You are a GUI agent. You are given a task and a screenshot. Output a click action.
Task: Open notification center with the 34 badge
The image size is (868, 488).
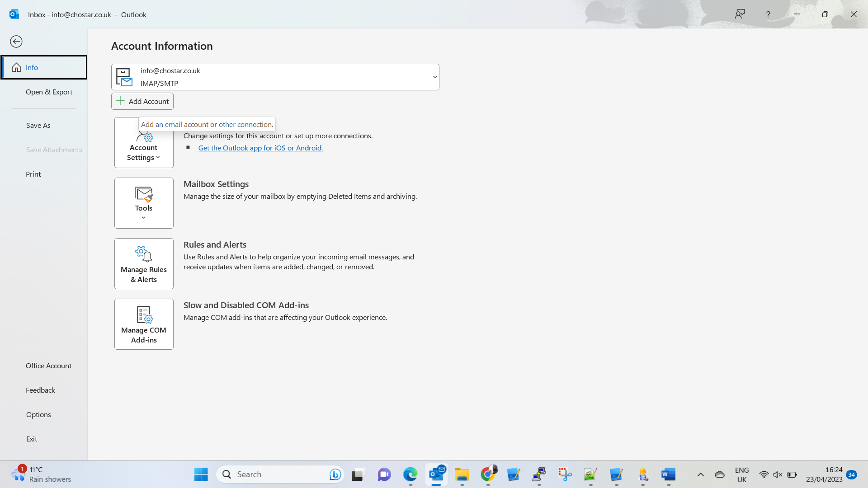point(852,474)
